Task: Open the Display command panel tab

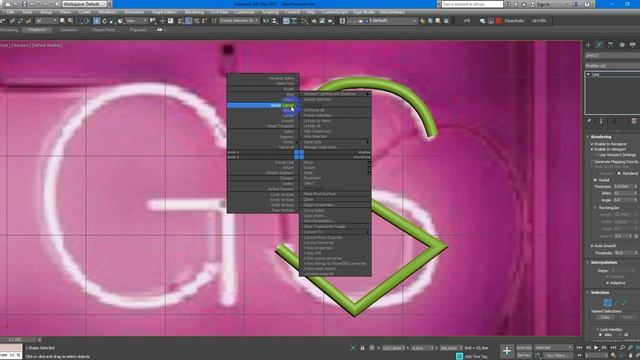Action: (x=632, y=45)
